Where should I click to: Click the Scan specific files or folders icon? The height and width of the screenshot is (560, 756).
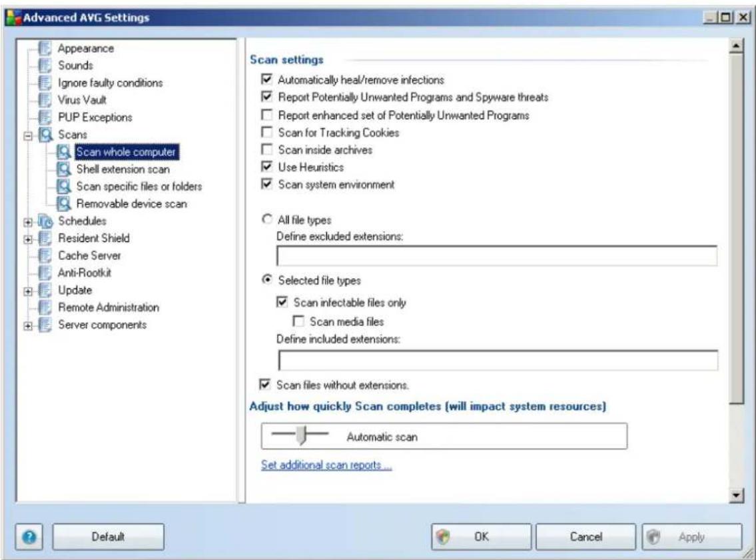(x=64, y=187)
